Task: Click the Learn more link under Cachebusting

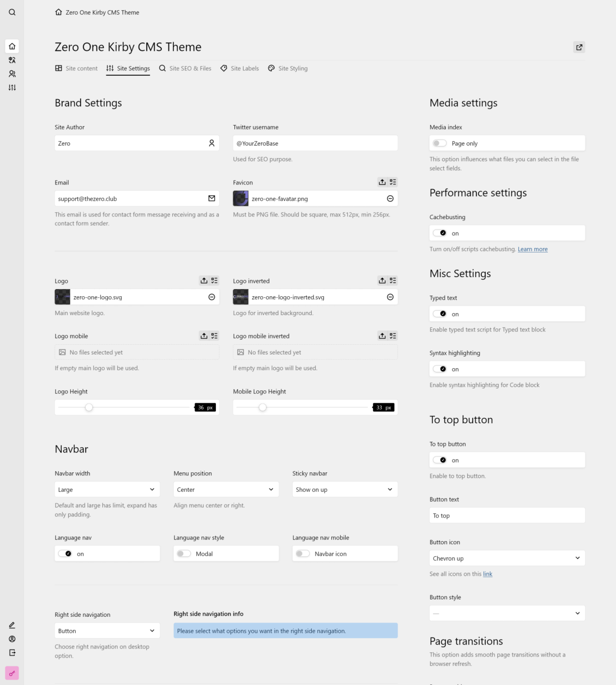Action: click(533, 249)
